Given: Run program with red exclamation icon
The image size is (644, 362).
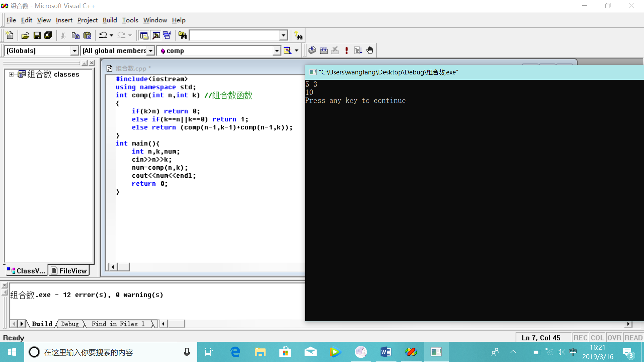Looking at the screenshot, I should click(x=346, y=50).
